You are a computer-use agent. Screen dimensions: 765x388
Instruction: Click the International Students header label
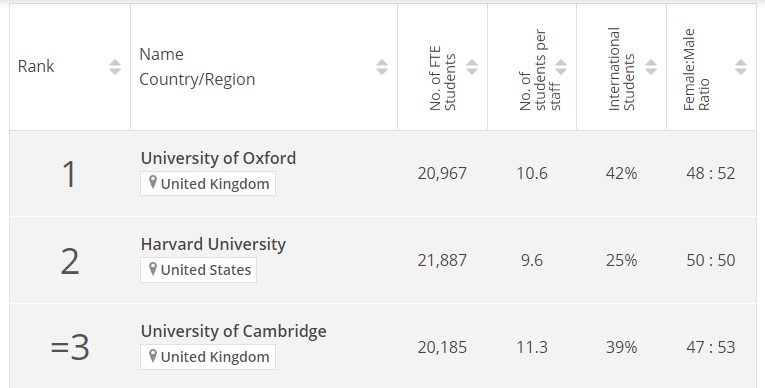pyautogui.click(x=622, y=69)
